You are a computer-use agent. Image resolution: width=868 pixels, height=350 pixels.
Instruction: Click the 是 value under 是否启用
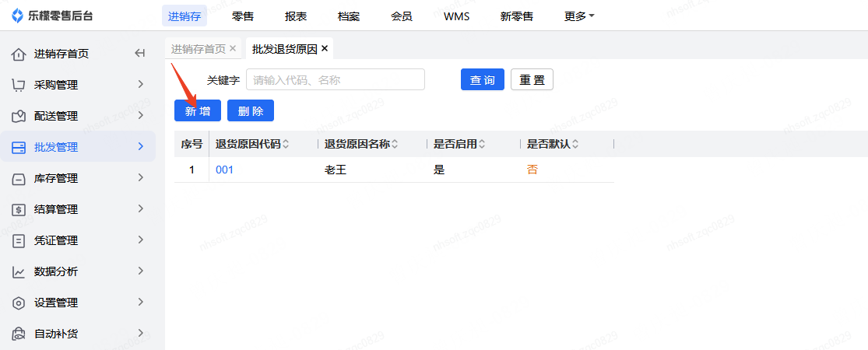click(x=439, y=170)
